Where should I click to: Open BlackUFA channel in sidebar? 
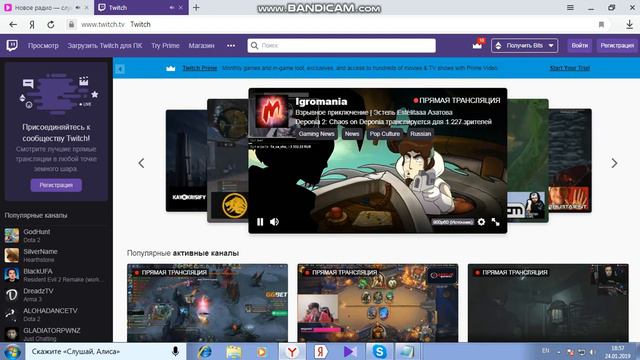pyautogui.click(x=56, y=275)
